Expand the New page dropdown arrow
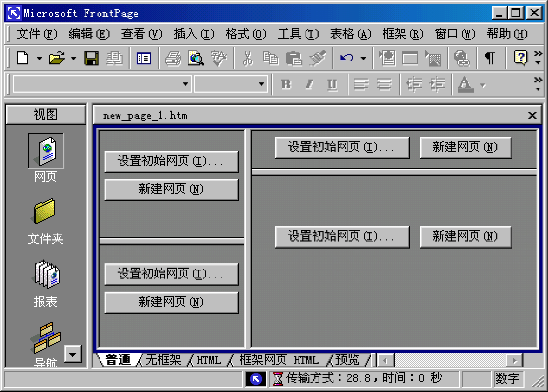 tap(40, 58)
